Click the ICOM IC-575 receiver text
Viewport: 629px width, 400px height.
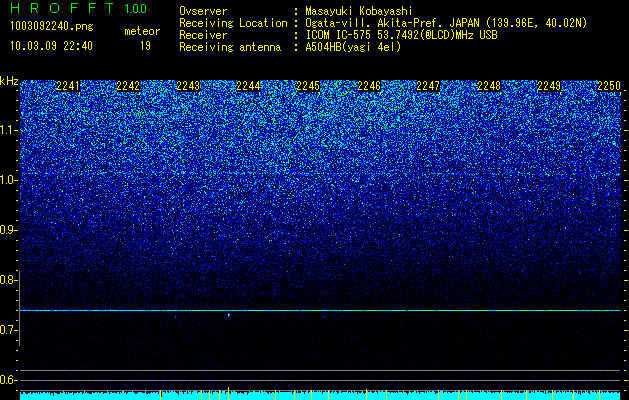pyautogui.click(x=402, y=35)
